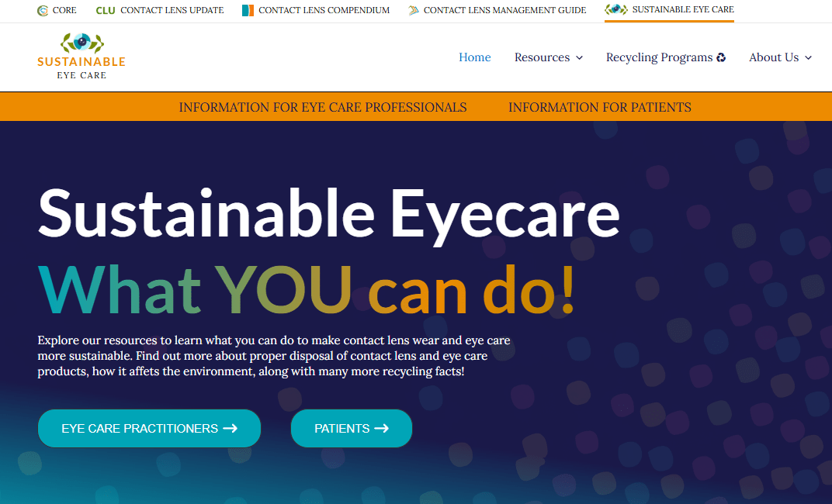Screen dimensions: 832x504
Task: Go to the Home nav link
Action: [x=474, y=57]
